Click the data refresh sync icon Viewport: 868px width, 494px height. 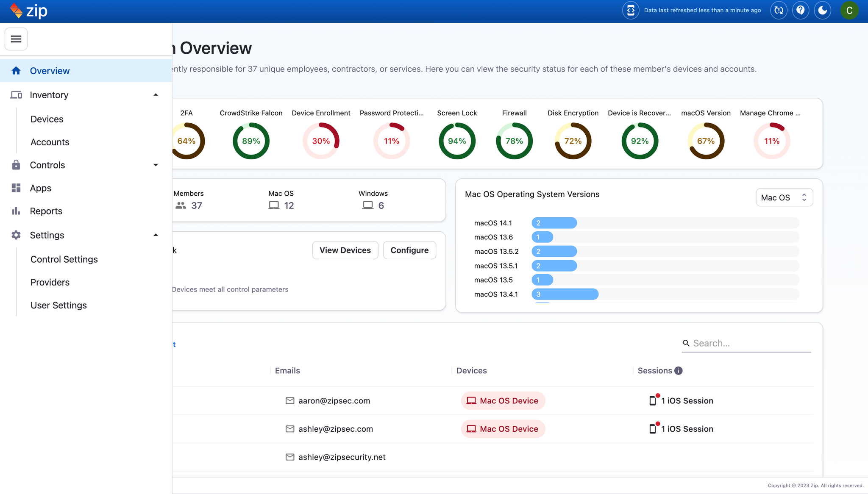tap(779, 11)
